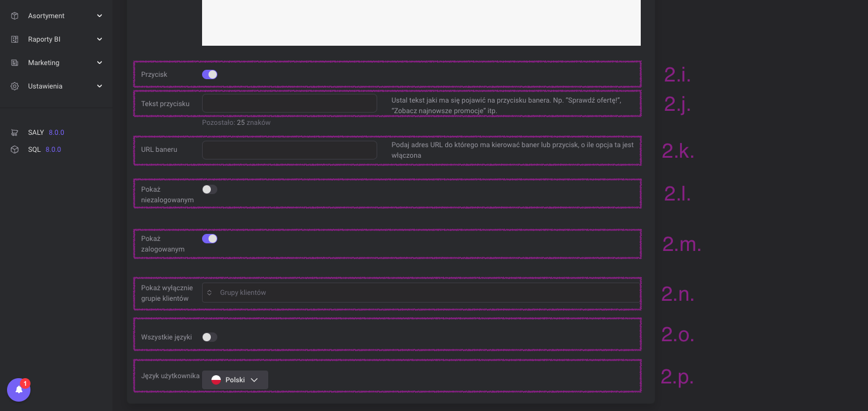
Task: Click the Tekst przycisku input field
Action: click(x=289, y=104)
